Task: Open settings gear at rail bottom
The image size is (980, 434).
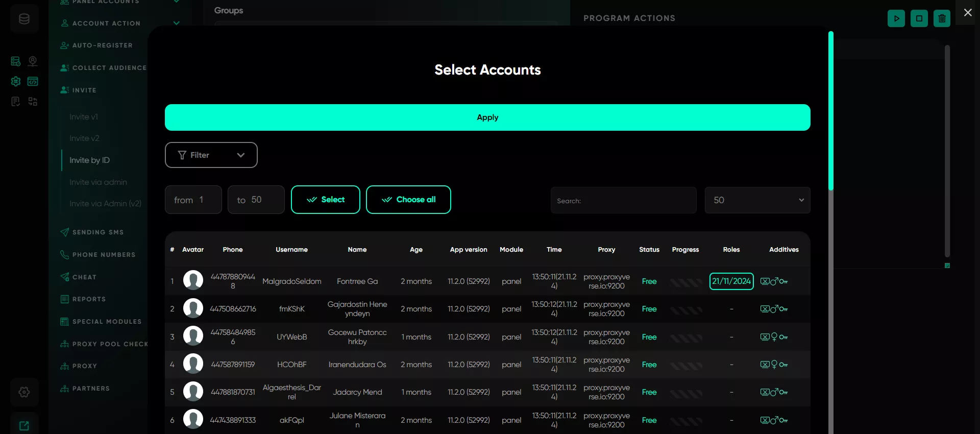Action: 24,392
